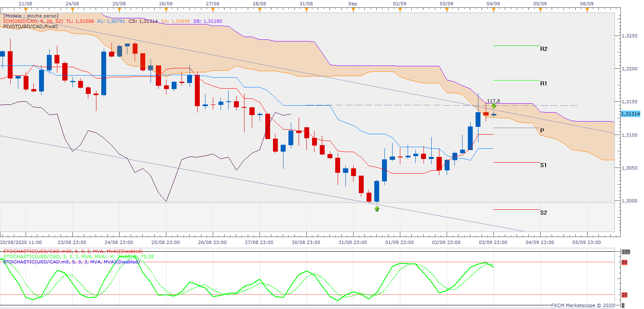Select the orange day marker for 21/08

26,10
